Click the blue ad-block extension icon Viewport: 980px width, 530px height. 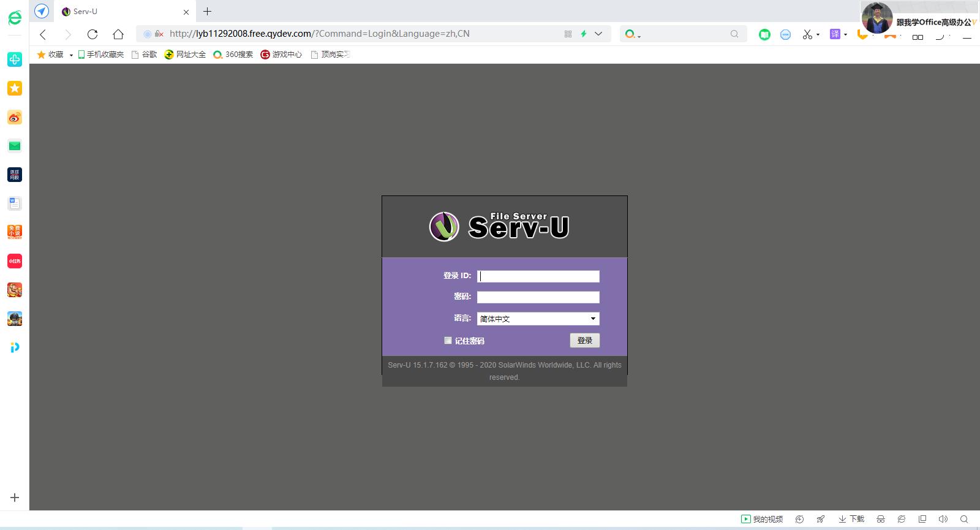click(x=785, y=34)
